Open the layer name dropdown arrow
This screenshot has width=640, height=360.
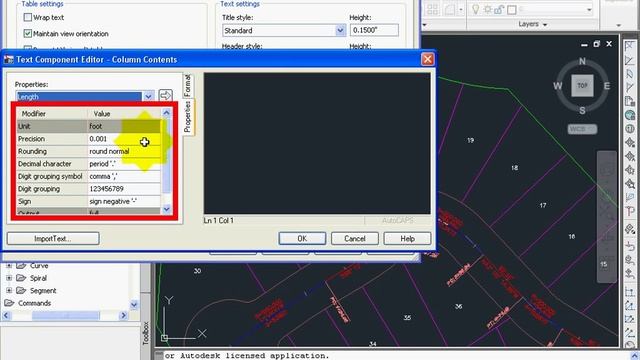point(589,9)
